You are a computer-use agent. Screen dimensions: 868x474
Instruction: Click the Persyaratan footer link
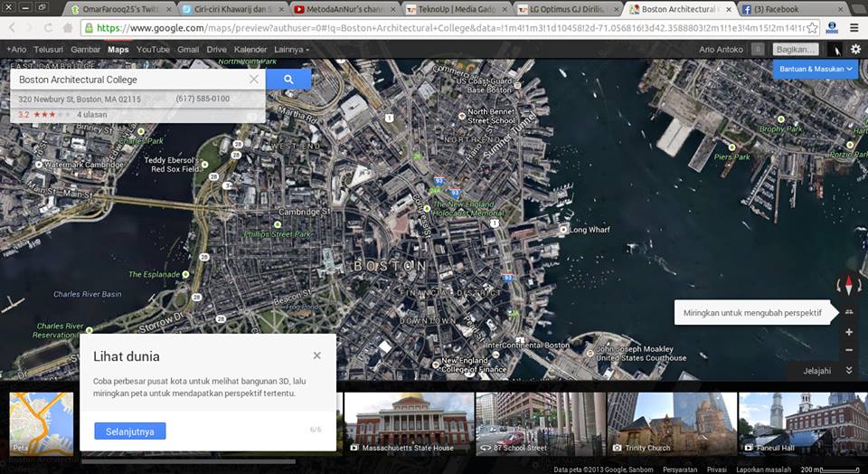(680, 469)
